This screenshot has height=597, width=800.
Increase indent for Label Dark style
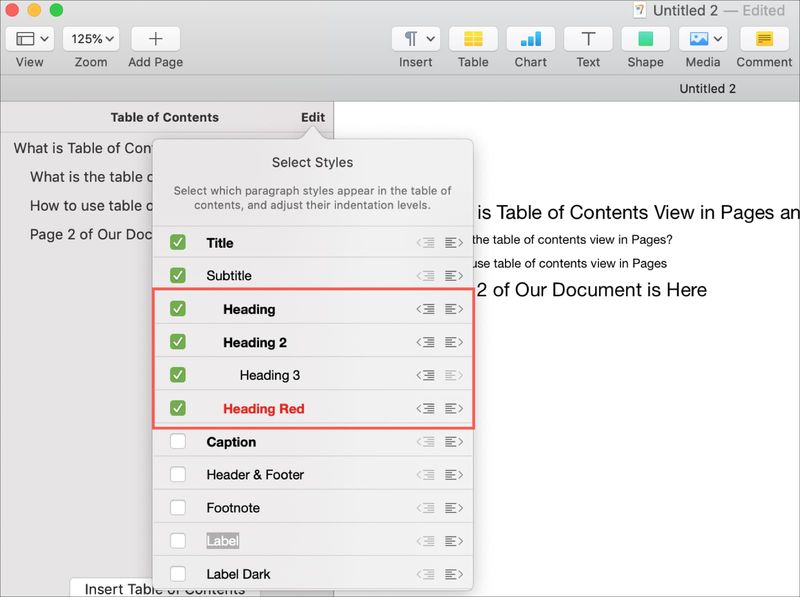click(454, 575)
